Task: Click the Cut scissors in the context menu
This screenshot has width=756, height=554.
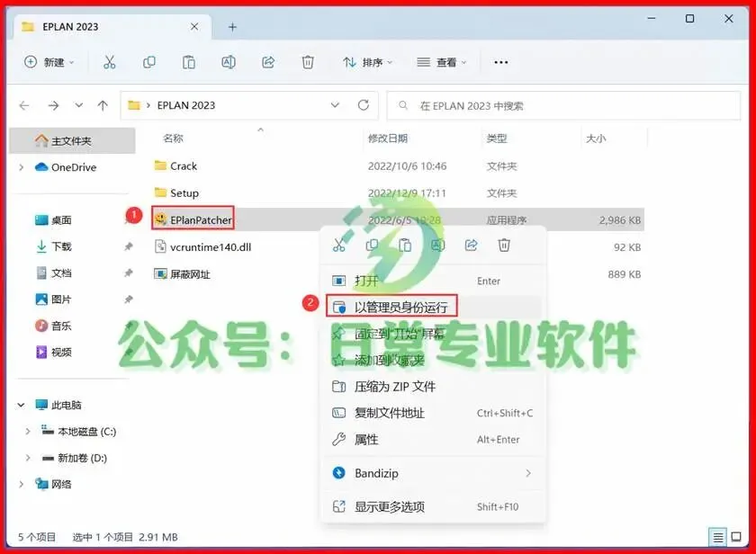Action: (339, 246)
